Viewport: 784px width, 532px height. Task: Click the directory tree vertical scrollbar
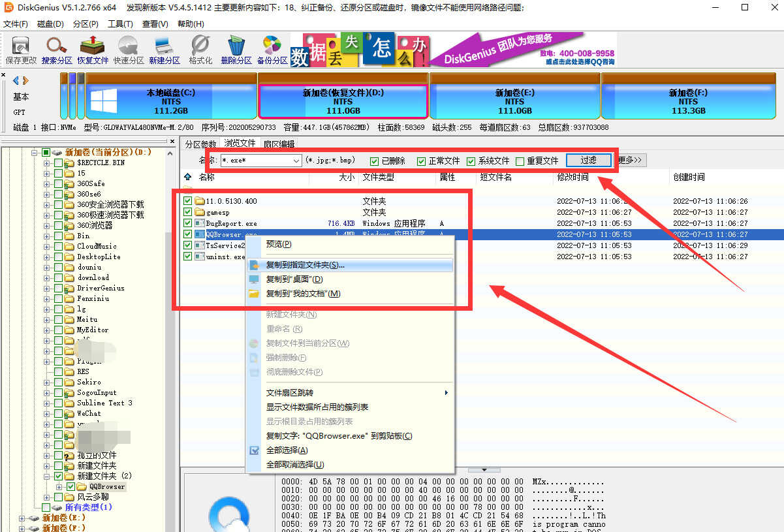click(169, 339)
